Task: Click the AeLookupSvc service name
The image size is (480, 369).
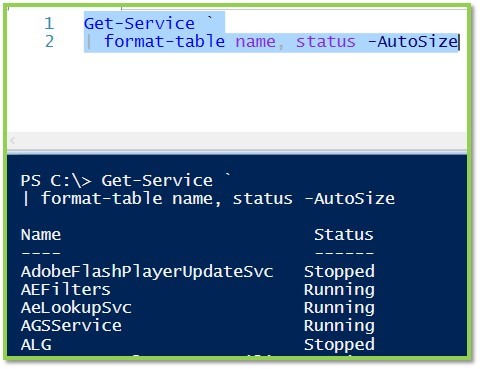Action: (76, 308)
